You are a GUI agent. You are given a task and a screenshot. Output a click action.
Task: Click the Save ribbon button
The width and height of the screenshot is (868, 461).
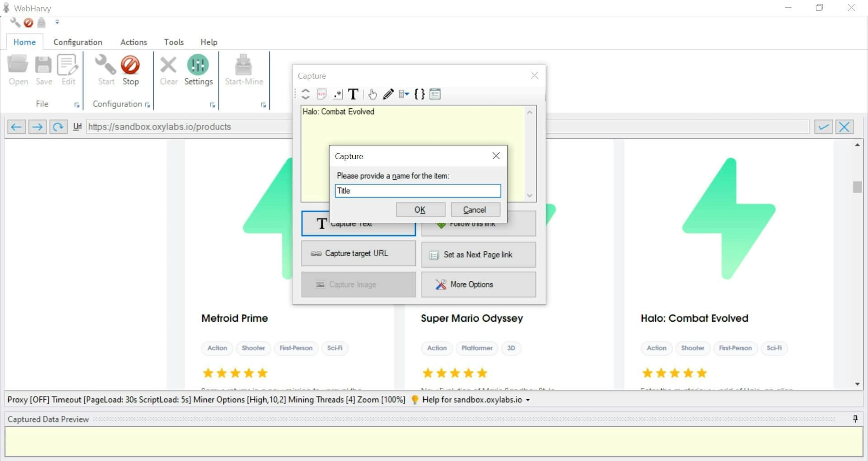pyautogui.click(x=44, y=71)
